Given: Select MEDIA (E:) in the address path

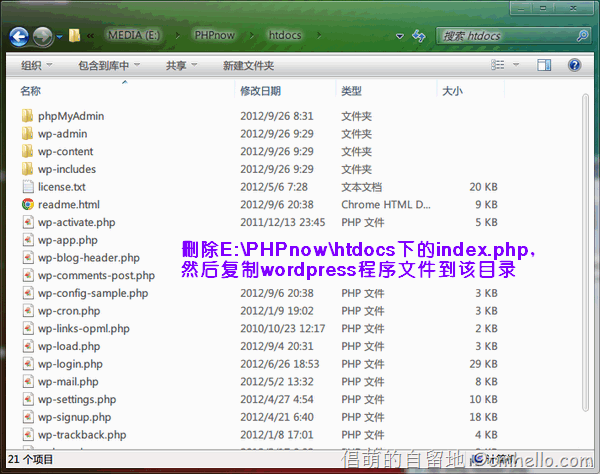Looking at the screenshot, I should pos(134,35).
